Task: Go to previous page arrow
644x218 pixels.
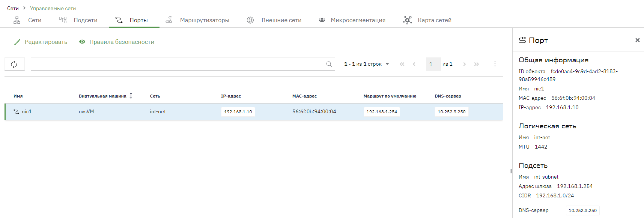Action: pos(414,64)
